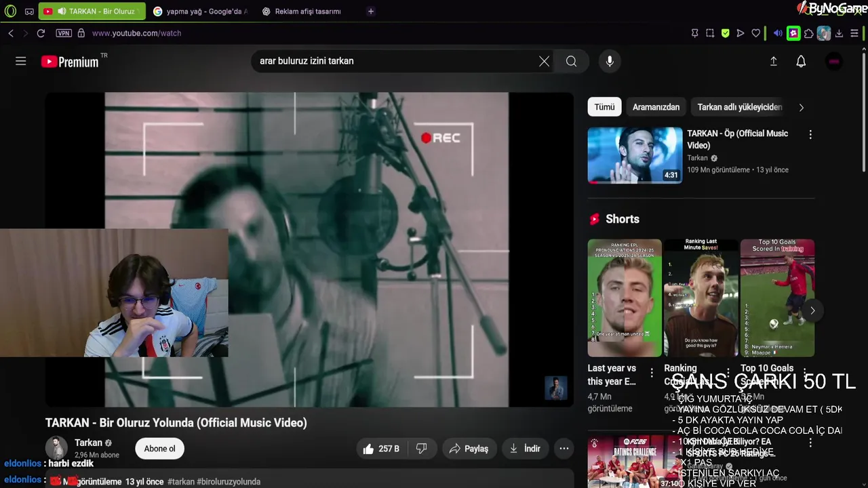This screenshot has width=868, height=488.
Task: Share the video with Paylaş button
Action: [469, 449]
